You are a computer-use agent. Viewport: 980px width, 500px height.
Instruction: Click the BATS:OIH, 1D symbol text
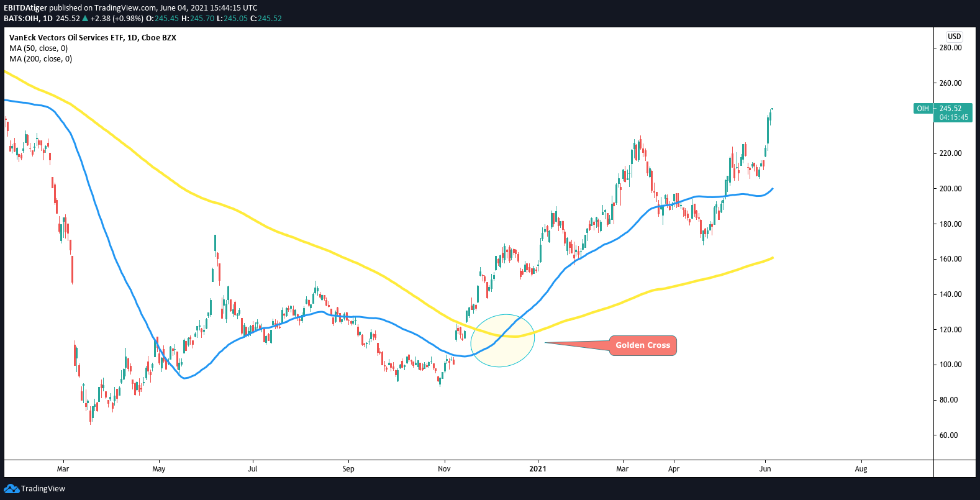click(x=28, y=19)
